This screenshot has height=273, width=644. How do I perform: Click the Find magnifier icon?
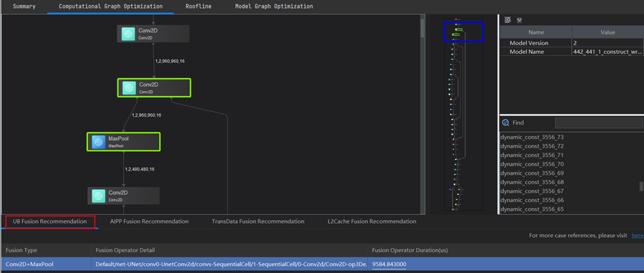[506, 123]
